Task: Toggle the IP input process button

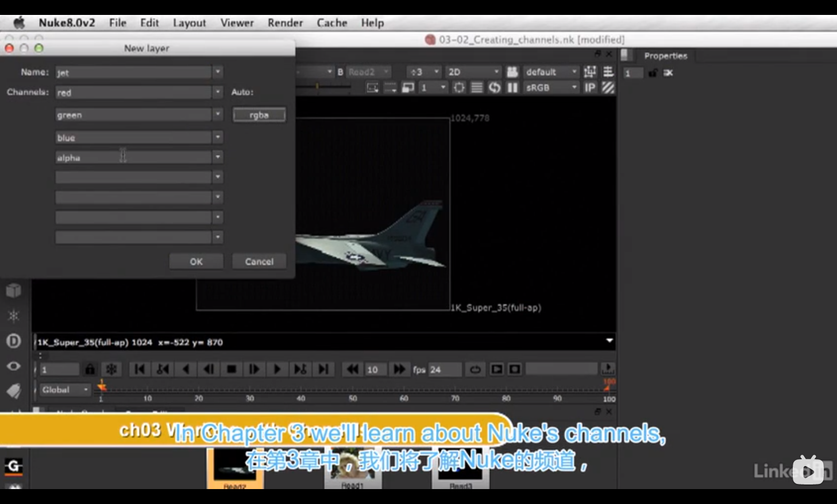Action: pyautogui.click(x=590, y=88)
